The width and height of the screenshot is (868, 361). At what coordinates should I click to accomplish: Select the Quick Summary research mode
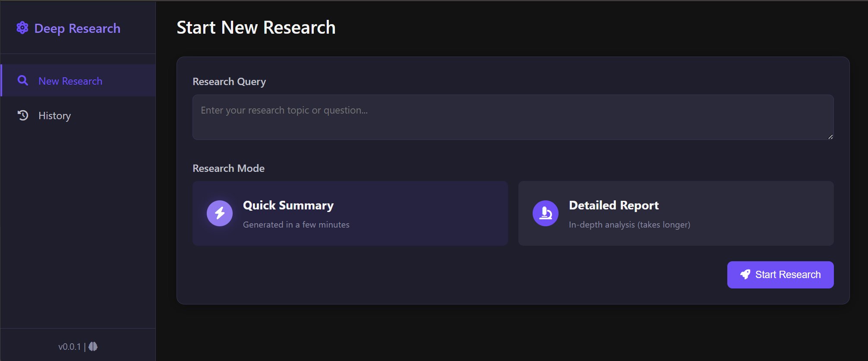point(350,213)
